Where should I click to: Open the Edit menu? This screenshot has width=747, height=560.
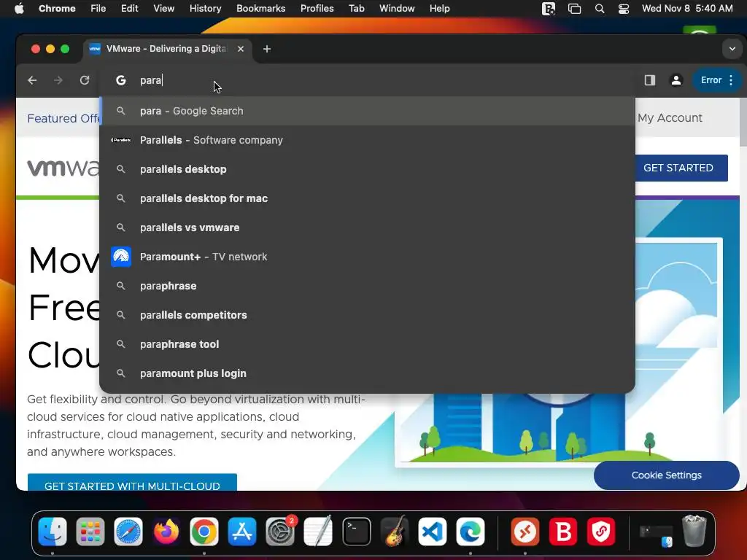129,9
